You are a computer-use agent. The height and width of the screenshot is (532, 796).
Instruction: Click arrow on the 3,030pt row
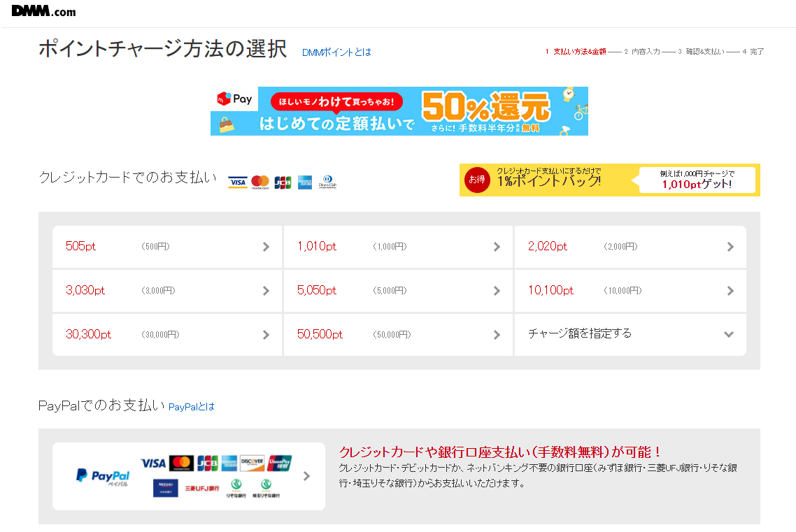pyautogui.click(x=266, y=291)
